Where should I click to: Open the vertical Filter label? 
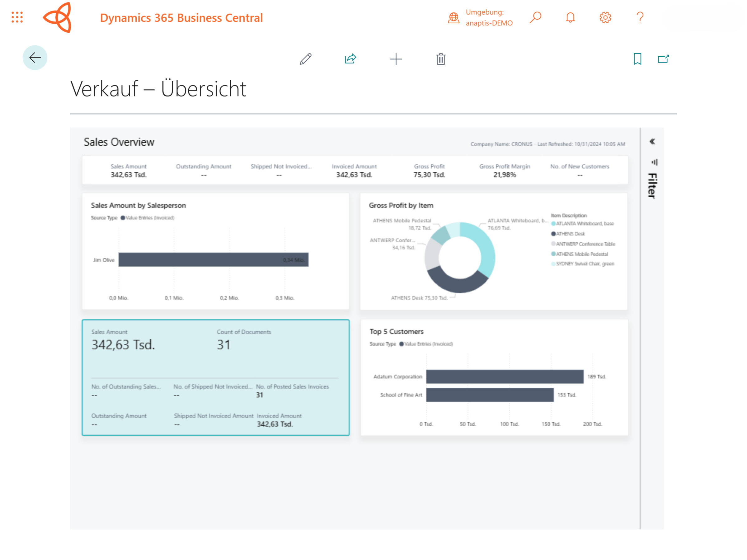pyautogui.click(x=652, y=186)
